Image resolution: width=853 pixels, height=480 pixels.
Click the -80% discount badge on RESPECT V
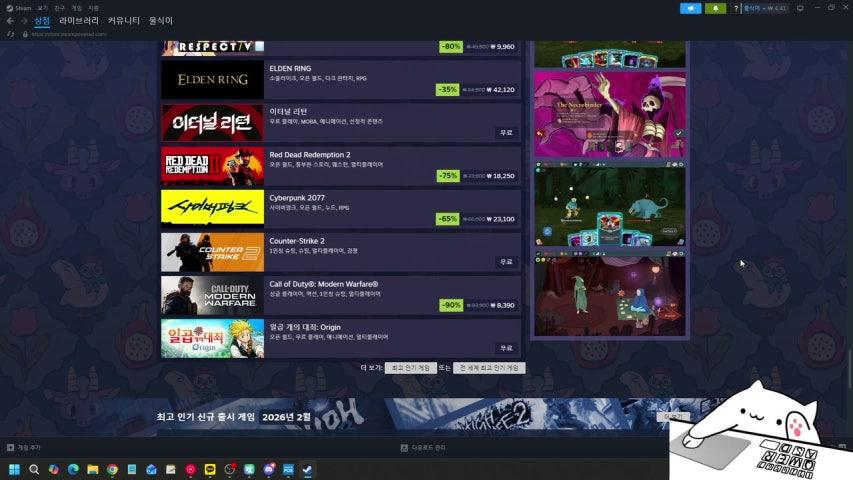click(x=450, y=47)
